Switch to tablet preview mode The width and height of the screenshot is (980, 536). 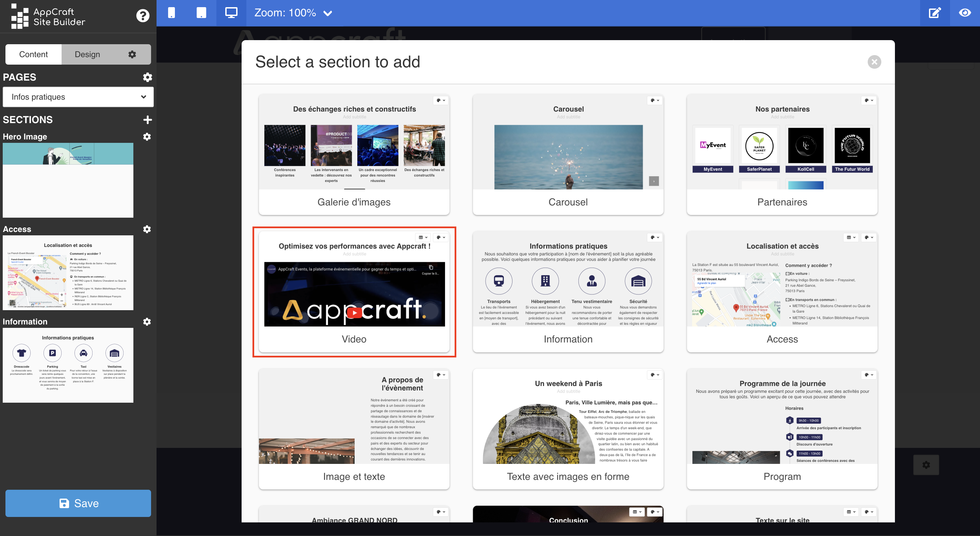point(201,13)
